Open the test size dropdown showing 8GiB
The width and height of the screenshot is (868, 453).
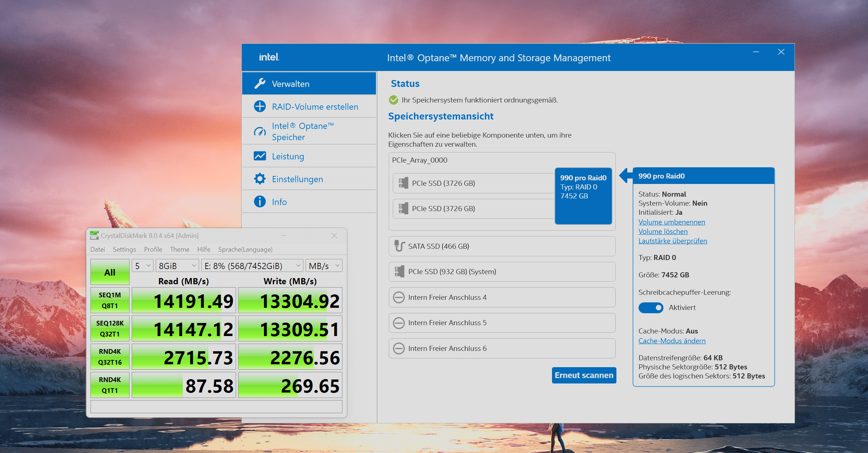click(177, 266)
